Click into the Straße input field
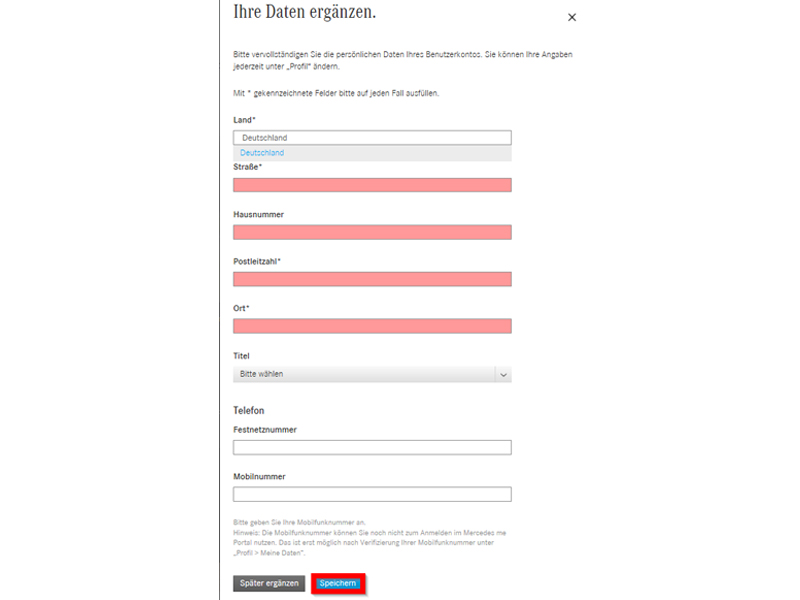Viewport: 800px width, 600px height. pyautogui.click(x=372, y=185)
